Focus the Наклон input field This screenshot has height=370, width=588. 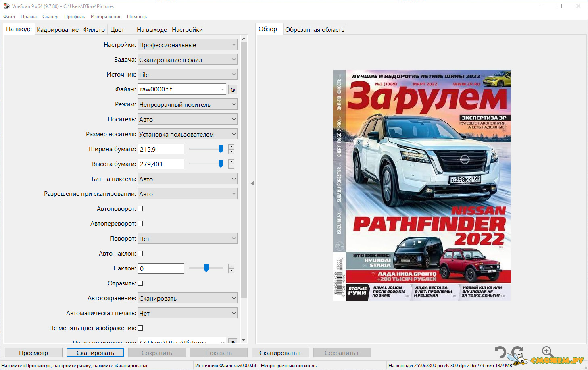[161, 268]
